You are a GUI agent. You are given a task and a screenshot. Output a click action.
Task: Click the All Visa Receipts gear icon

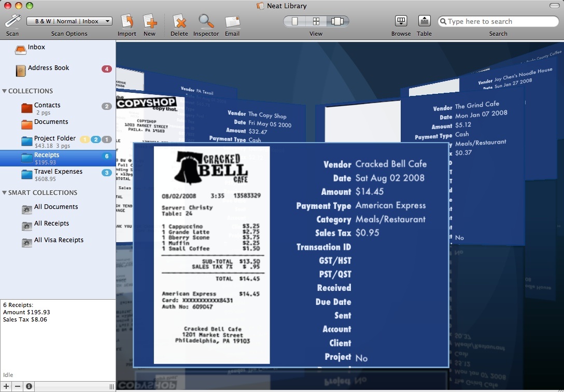[27, 242]
